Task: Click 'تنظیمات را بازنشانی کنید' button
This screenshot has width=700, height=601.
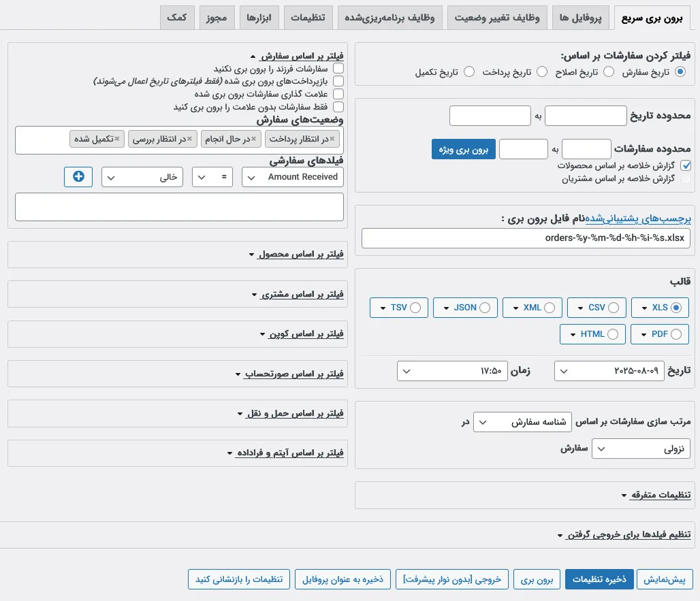Action: pos(239,579)
